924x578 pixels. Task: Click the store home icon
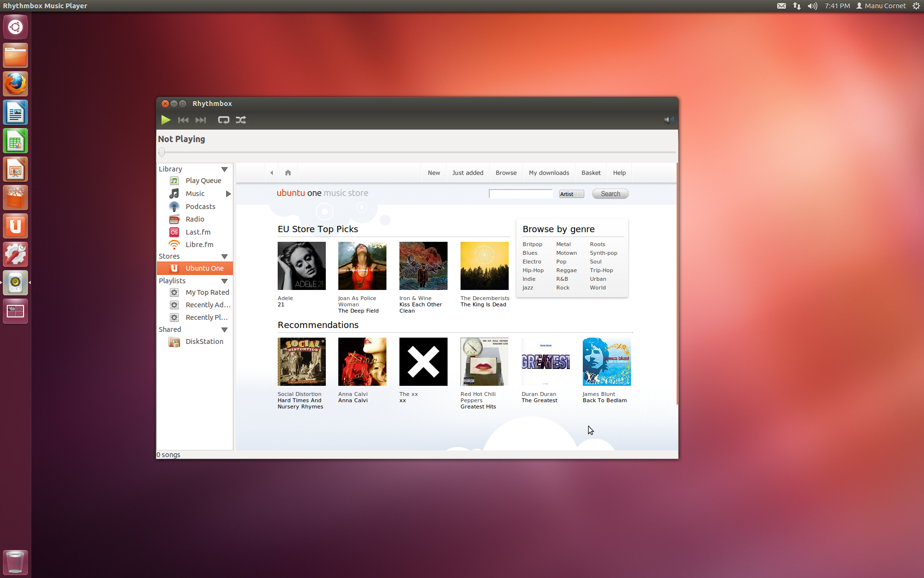288,173
